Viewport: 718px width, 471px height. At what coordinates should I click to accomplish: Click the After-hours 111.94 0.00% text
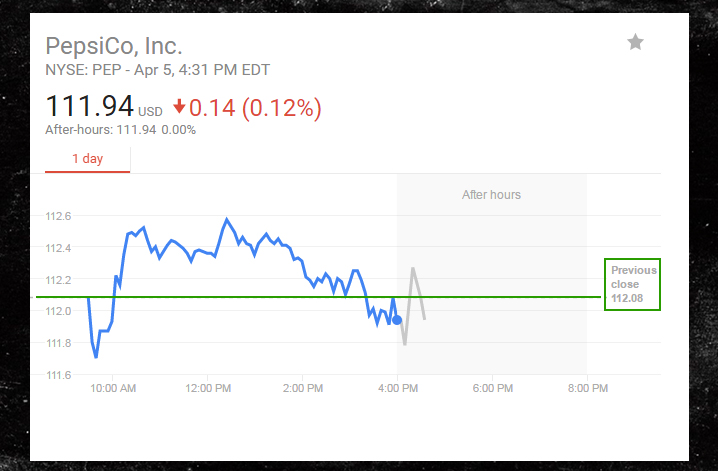(120, 129)
